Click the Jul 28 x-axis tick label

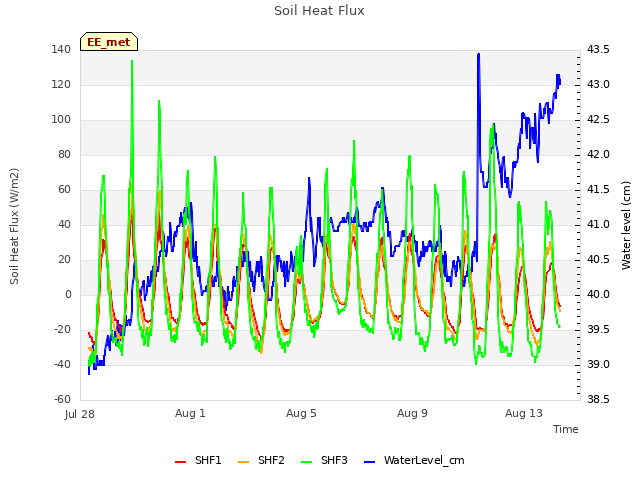(x=80, y=414)
